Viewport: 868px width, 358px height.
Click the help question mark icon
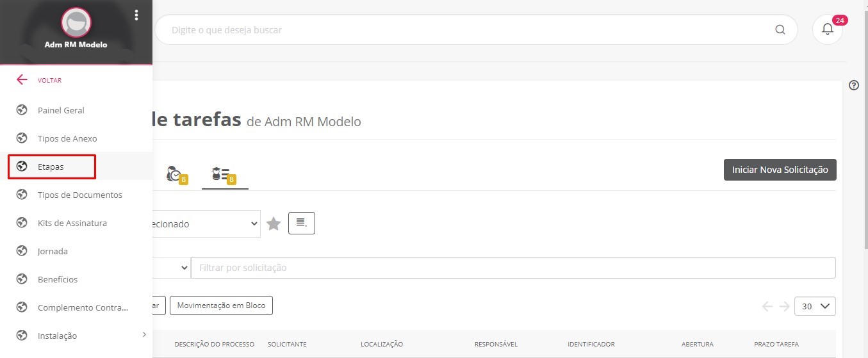[x=853, y=85]
